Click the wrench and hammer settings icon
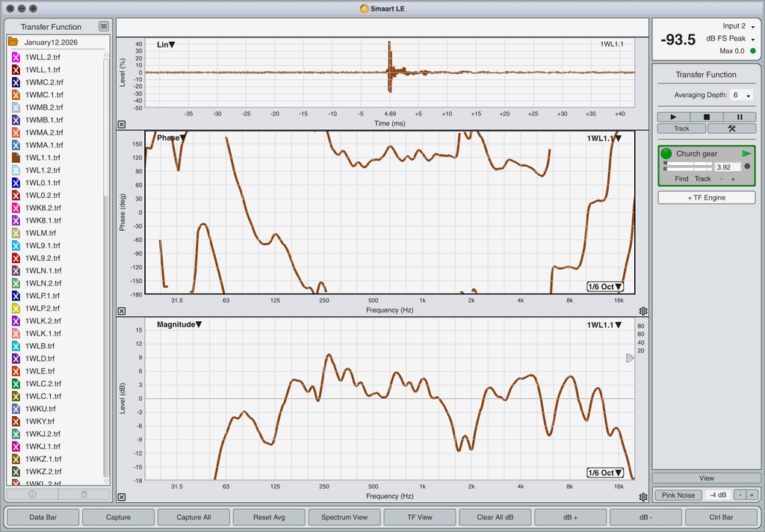Viewport: 765px width, 532px height. [x=731, y=129]
